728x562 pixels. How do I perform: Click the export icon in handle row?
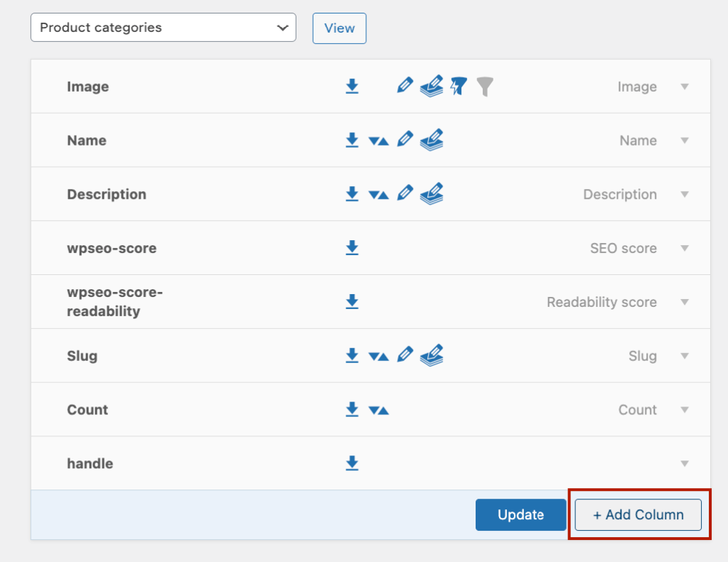[352, 463]
